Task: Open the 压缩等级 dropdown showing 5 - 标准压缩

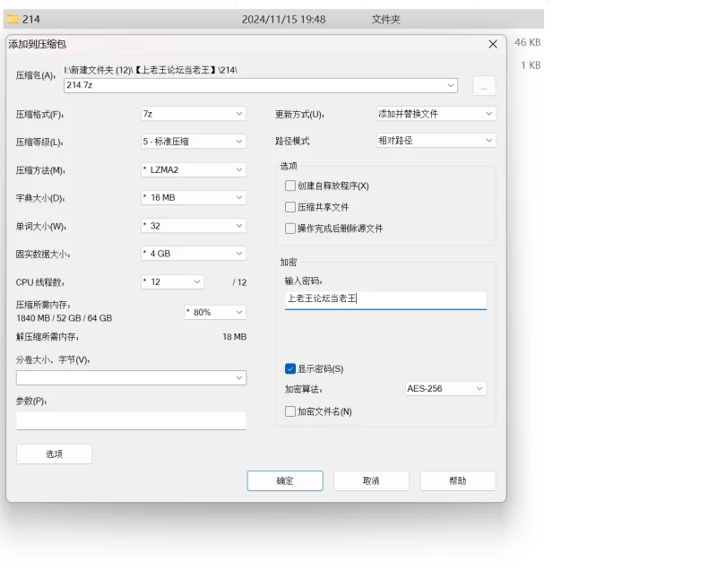Action: click(x=194, y=142)
